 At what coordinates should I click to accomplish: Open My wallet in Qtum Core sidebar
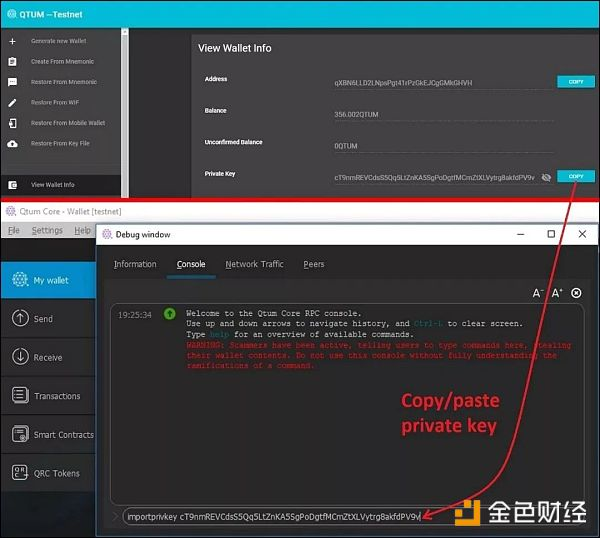point(48,280)
